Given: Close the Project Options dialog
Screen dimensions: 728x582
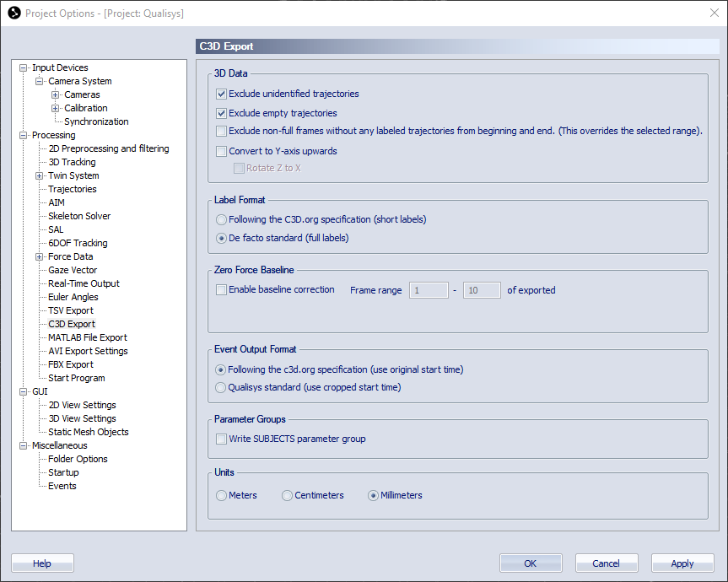Looking at the screenshot, I should (714, 13).
